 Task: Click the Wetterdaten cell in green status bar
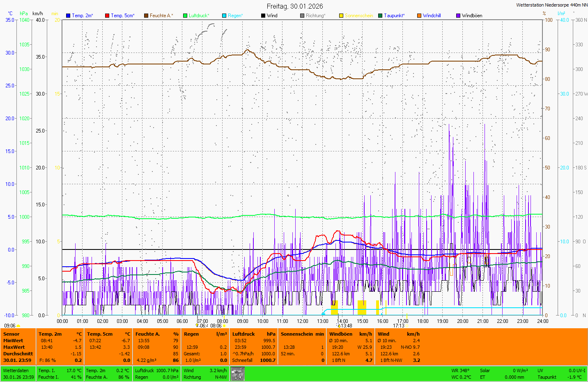click(x=16, y=371)
